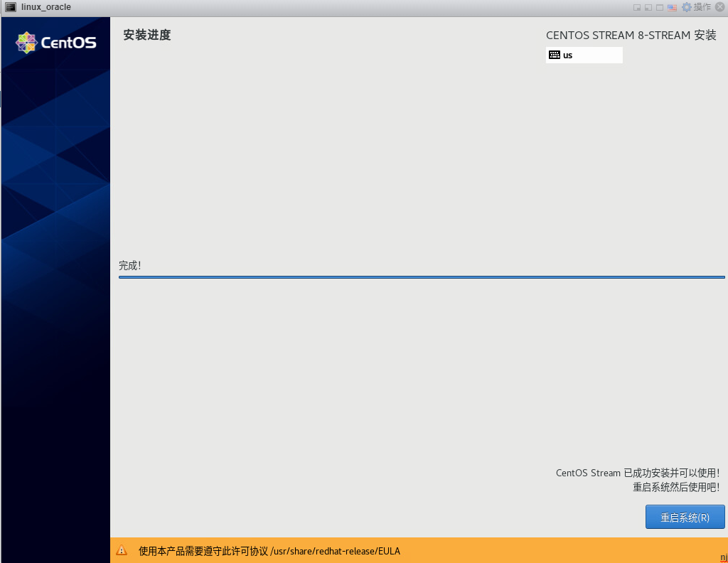Click the small-window view icon with bottom-right square
The width and height of the screenshot is (728, 563).
[x=638, y=7]
